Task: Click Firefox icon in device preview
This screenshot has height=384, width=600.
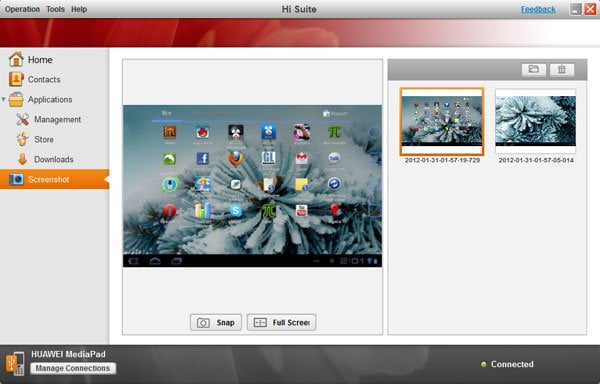Action: (x=236, y=158)
